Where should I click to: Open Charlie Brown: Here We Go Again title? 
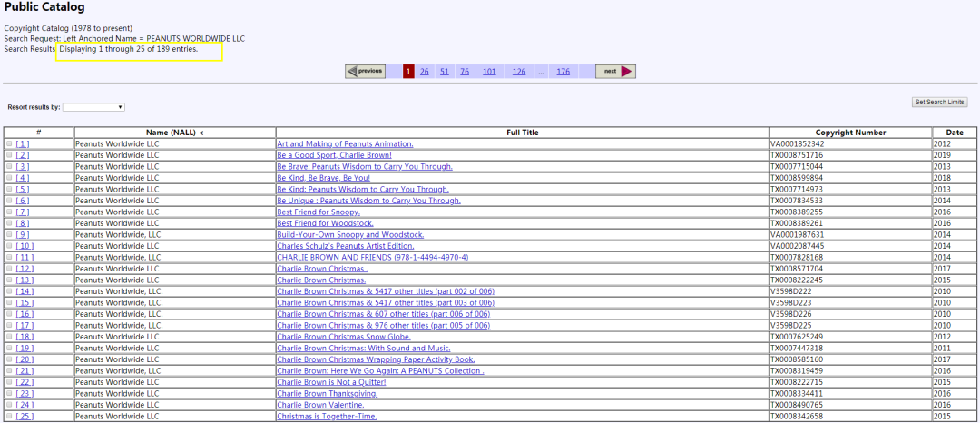[380, 371]
